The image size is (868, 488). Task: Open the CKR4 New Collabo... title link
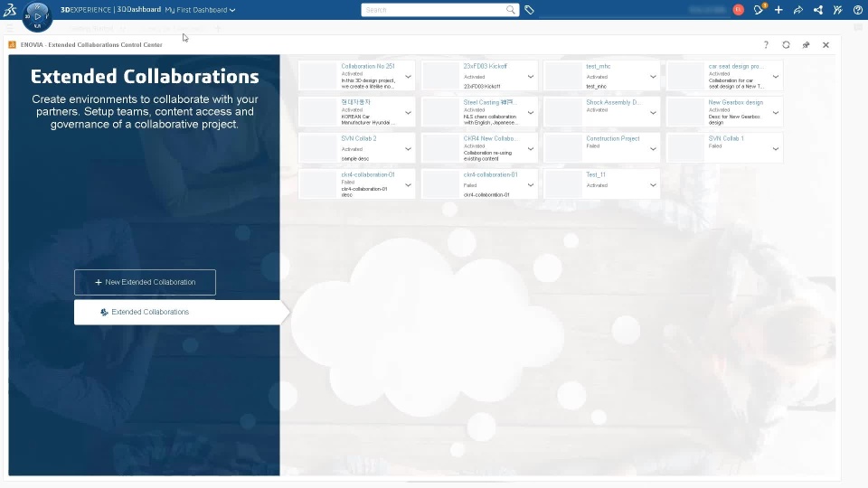pos(490,139)
